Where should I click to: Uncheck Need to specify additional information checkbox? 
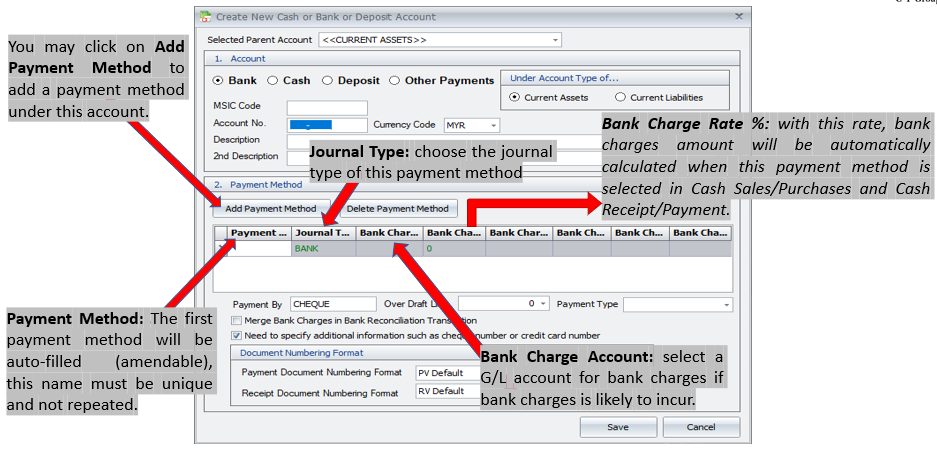[236, 336]
